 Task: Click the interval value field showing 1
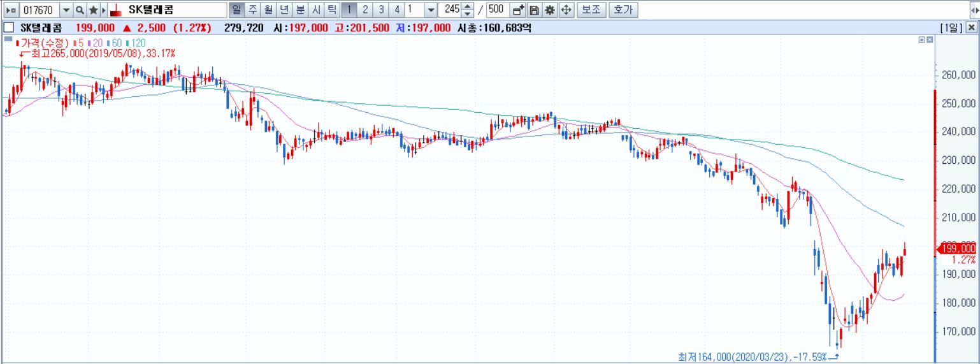click(415, 10)
